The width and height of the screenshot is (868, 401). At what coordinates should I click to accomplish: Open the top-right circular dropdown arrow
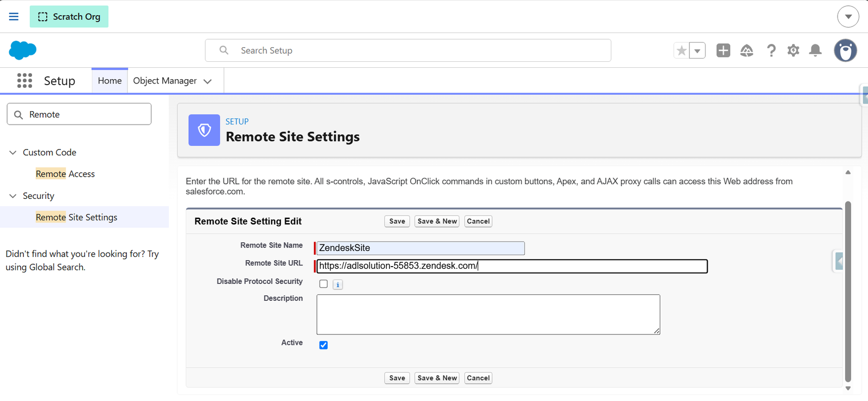click(848, 17)
